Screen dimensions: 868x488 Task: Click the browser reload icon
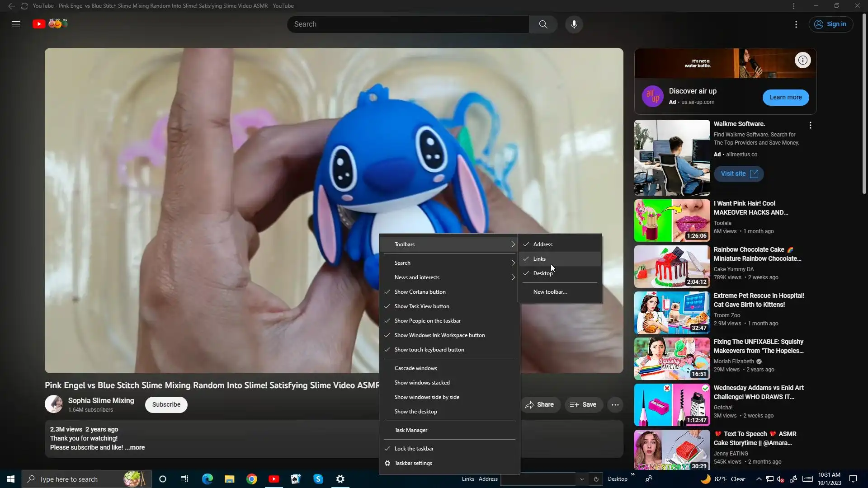[24, 6]
